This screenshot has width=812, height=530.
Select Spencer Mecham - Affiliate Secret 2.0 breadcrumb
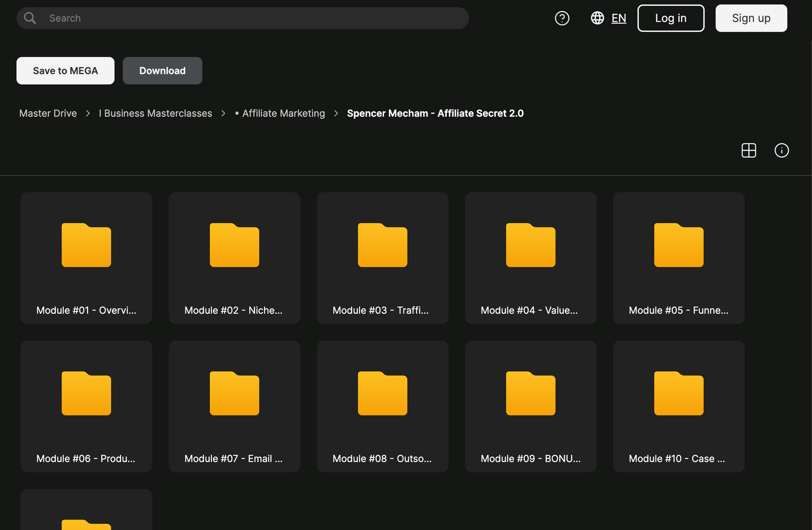click(435, 113)
